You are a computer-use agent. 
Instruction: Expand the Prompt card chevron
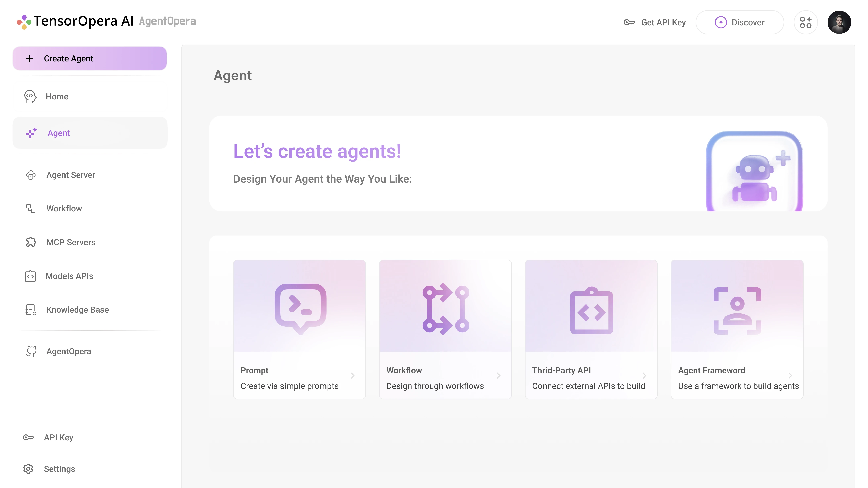(x=353, y=376)
